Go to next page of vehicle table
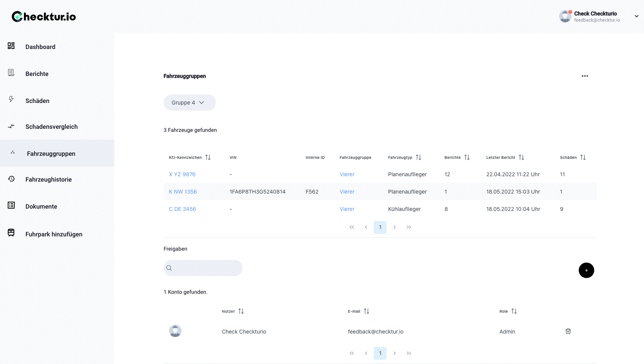The image size is (644, 364). coord(394,227)
